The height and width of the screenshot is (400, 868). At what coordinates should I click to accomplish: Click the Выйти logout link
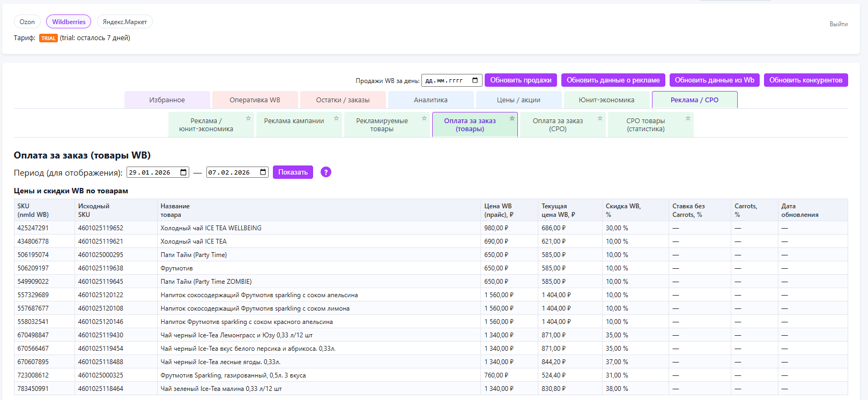coord(839,24)
